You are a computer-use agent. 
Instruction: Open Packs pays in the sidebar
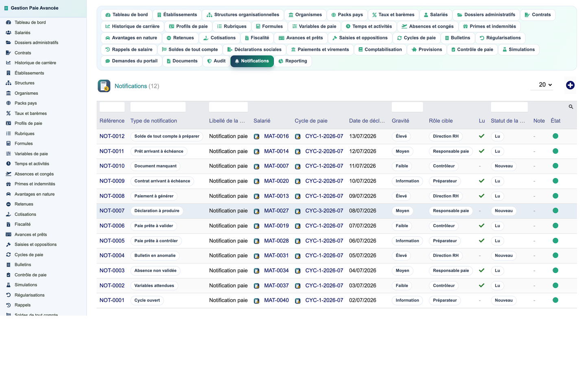pyautogui.click(x=26, y=103)
